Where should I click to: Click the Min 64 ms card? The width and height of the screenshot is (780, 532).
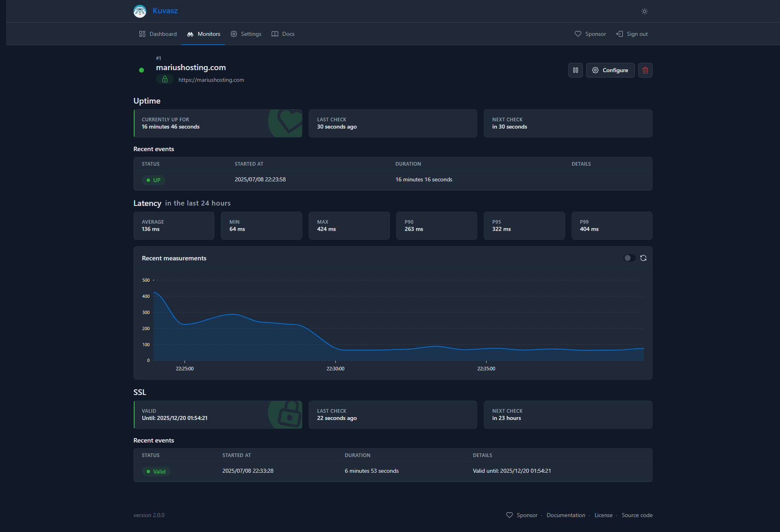(262, 226)
